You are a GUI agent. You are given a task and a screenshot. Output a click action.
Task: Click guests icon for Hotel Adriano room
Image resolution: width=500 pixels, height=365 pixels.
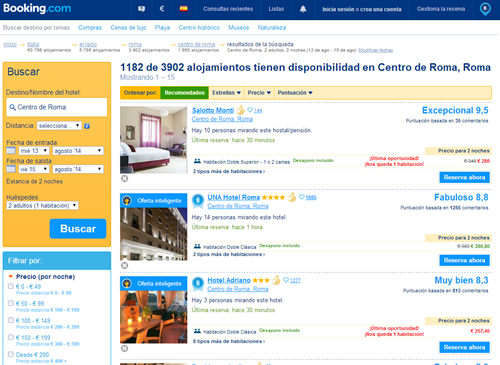pos(197,331)
